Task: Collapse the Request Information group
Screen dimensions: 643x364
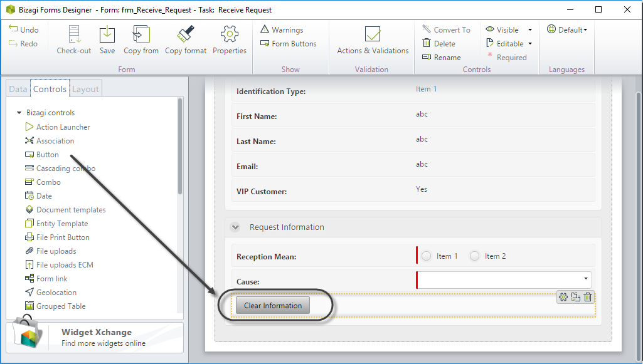Action: pos(235,227)
